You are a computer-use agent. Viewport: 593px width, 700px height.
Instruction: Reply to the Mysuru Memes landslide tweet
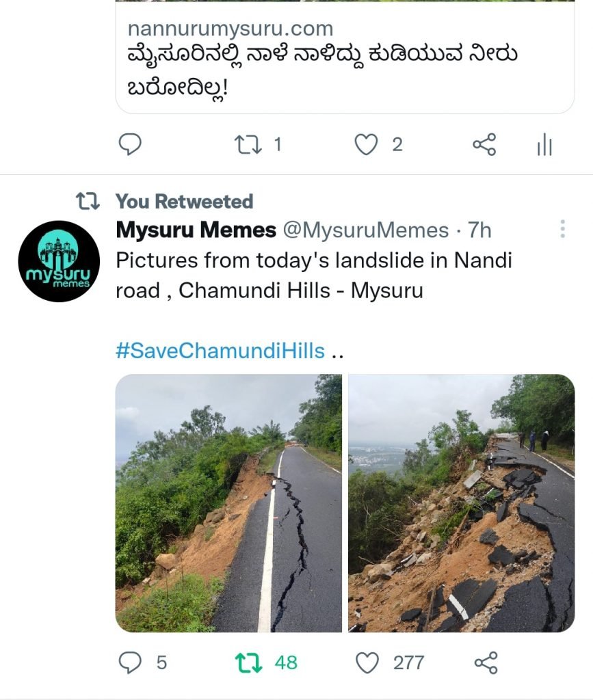pyautogui.click(x=131, y=662)
